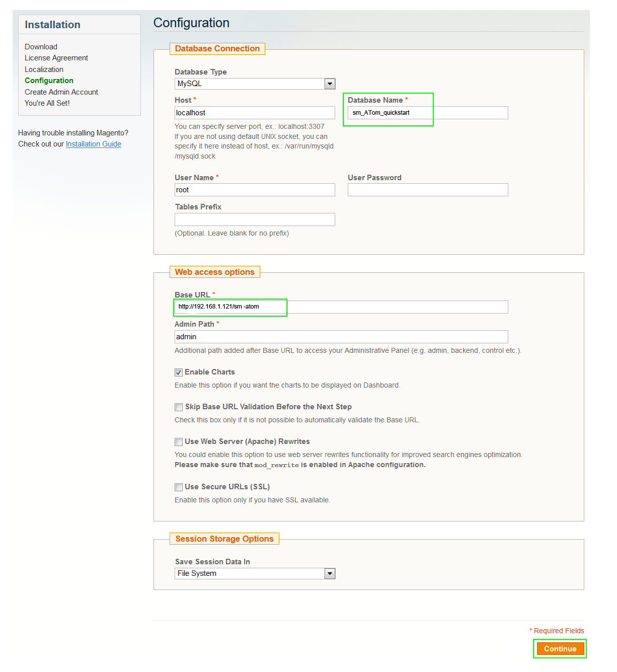Image resolution: width=617 pixels, height=672 pixels.
Task: Select the User Password field
Action: 428,190
